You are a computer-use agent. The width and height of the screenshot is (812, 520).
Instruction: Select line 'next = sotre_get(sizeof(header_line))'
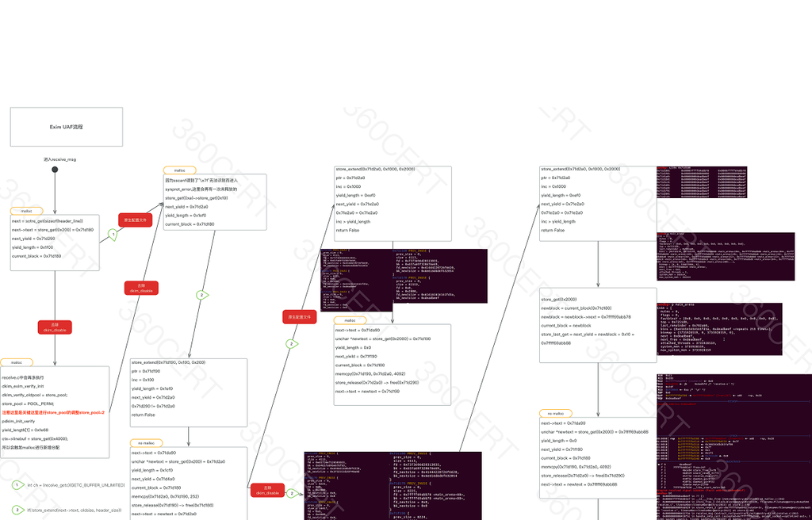47,220
